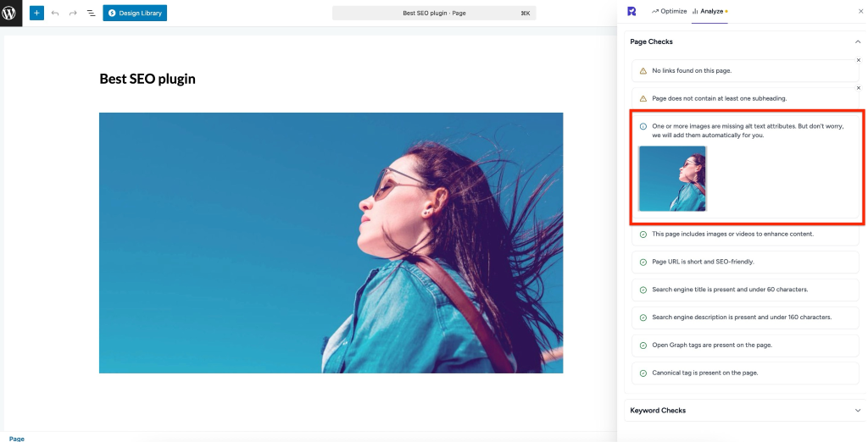868x442 pixels.
Task: Select the woman image block in editor
Action: [x=331, y=243]
